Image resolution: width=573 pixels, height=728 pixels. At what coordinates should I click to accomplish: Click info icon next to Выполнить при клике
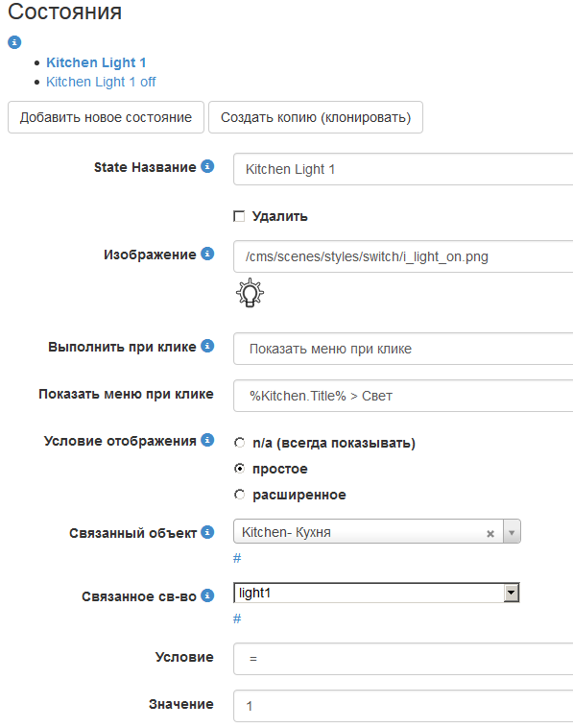pos(207,346)
